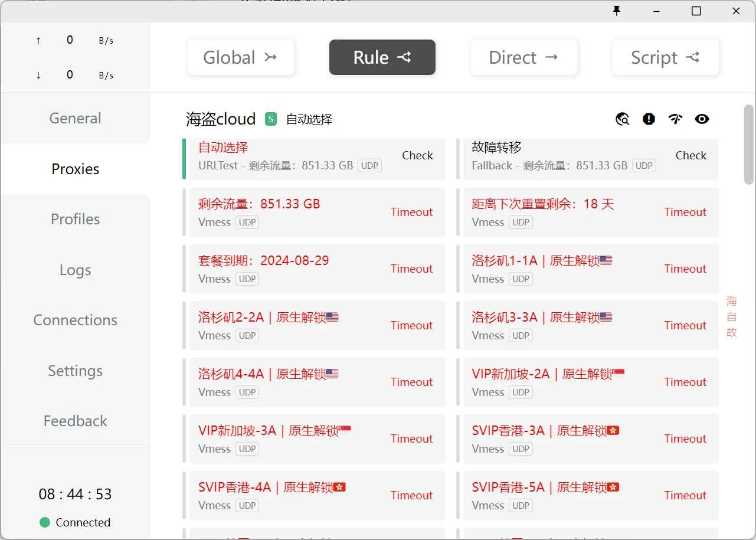Open the General tab
The height and width of the screenshot is (540, 756).
[x=76, y=118]
